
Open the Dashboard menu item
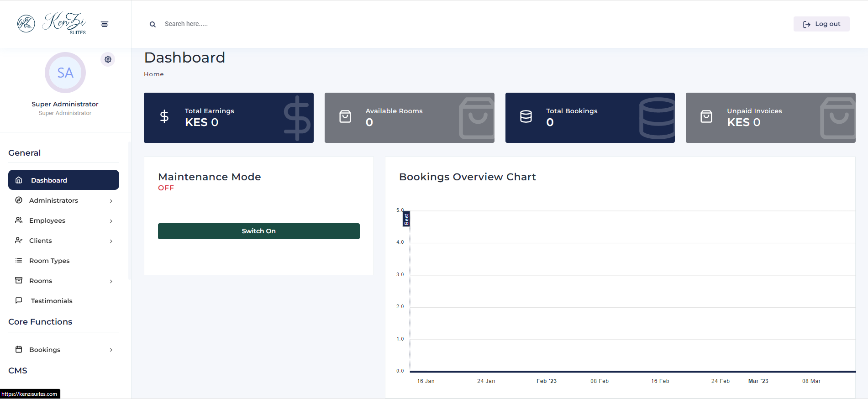63,180
